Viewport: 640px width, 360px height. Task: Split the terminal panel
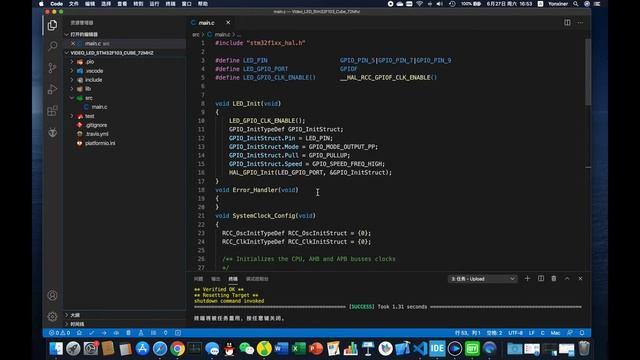coord(541,278)
